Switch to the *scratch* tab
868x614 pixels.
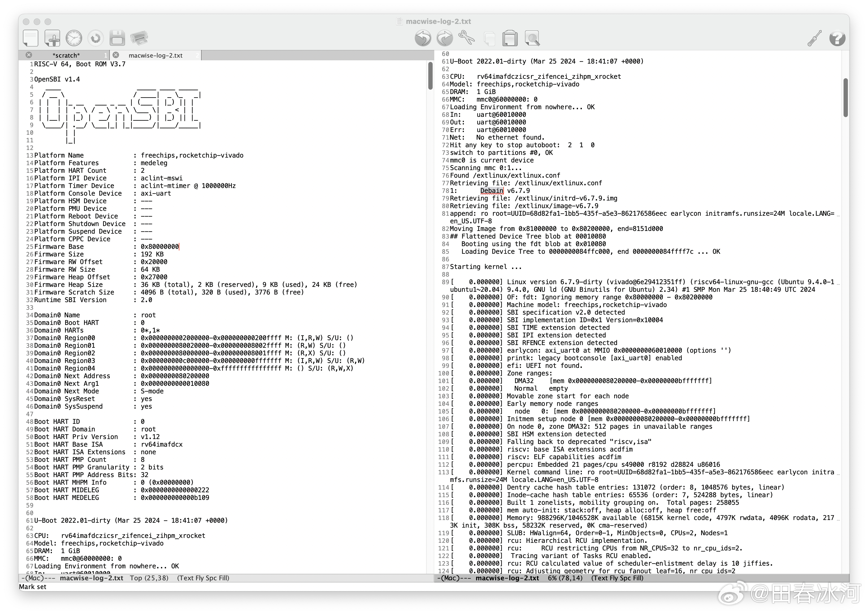tap(66, 56)
